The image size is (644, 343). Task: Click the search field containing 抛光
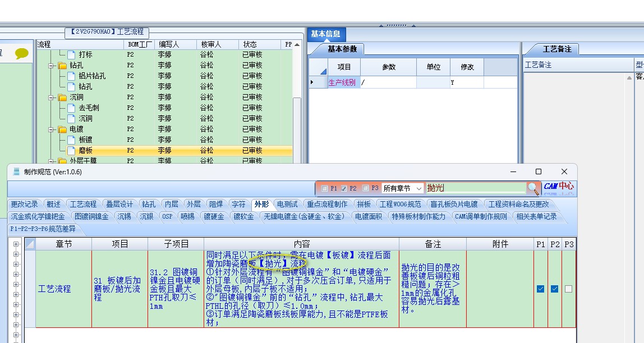point(476,188)
